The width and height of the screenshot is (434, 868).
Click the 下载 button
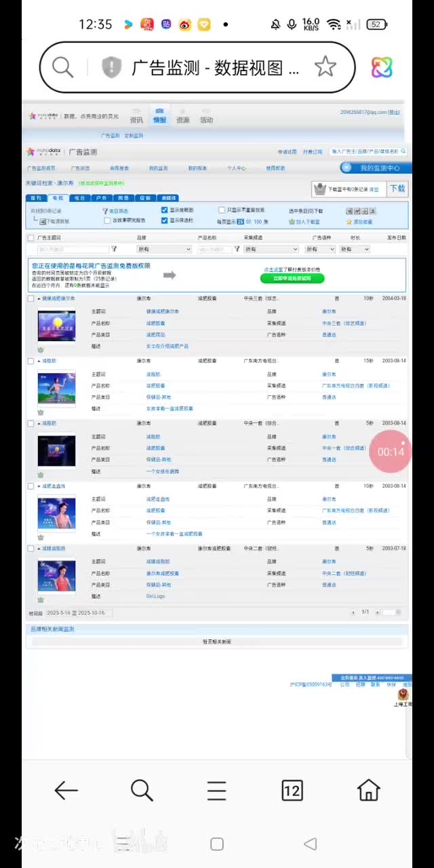pyautogui.click(x=397, y=189)
